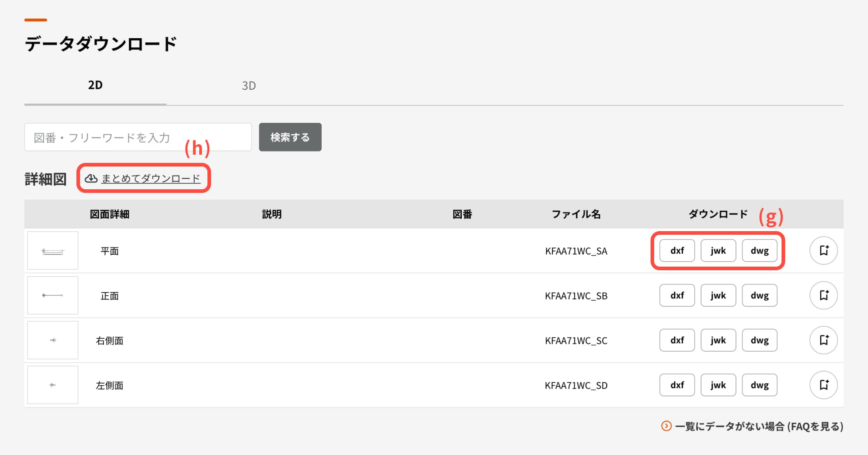Click the orange arrow icon beside FAQ link

point(666,426)
